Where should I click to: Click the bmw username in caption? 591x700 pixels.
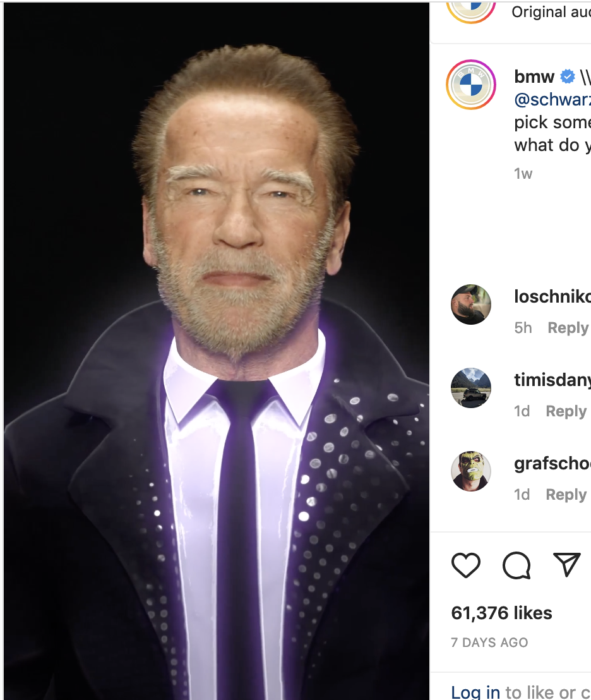click(x=534, y=77)
